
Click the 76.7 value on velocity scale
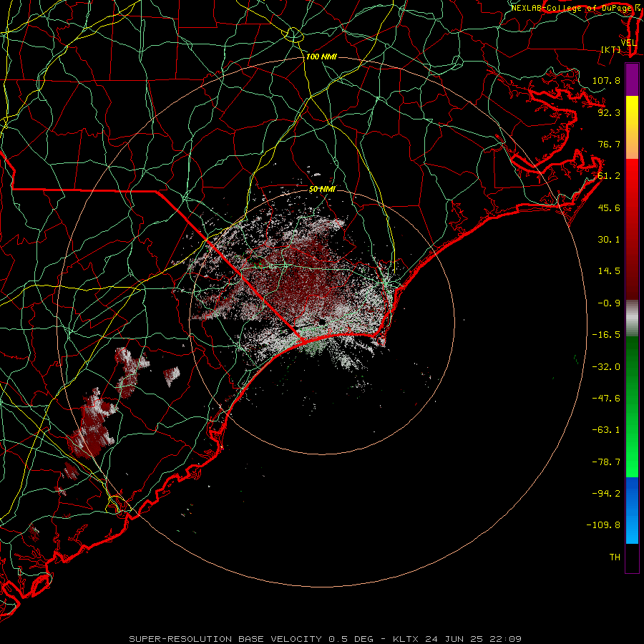(609, 144)
